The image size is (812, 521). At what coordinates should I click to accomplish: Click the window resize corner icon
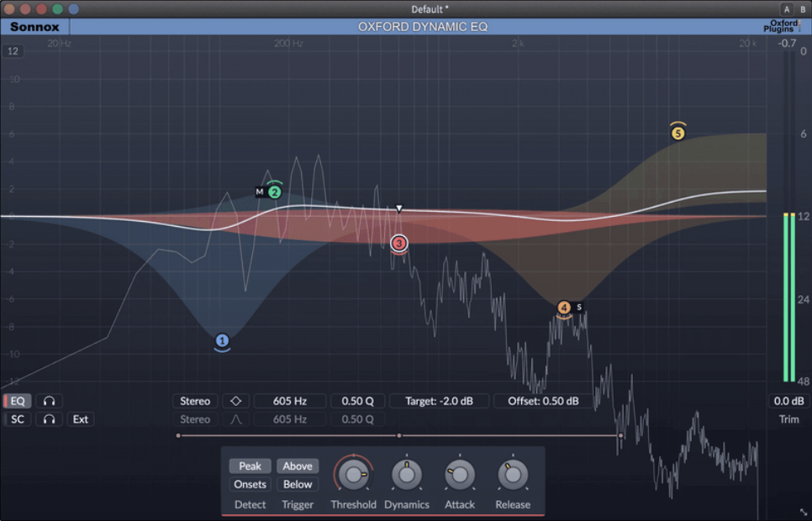tap(804, 513)
